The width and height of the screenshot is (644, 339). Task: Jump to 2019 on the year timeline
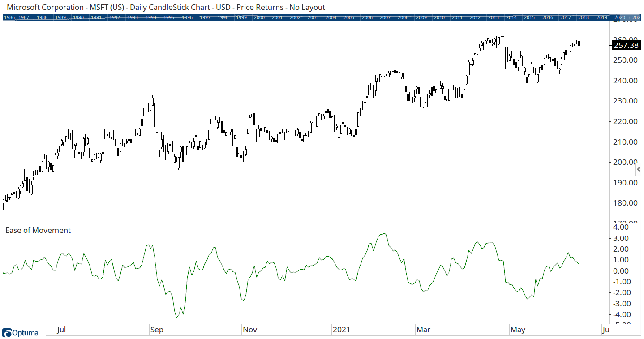[602, 17]
